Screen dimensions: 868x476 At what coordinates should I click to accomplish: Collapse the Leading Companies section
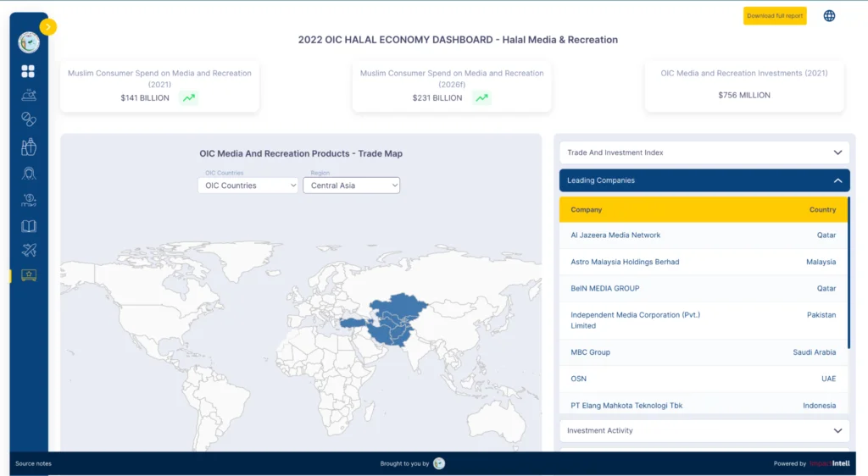tap(704, 180)
